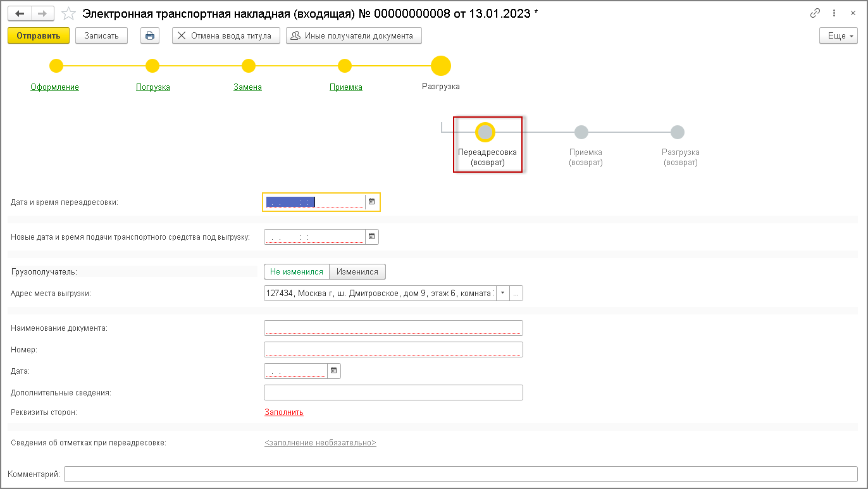Click the printer icon button
This screenshot has width=868, height=489.
(x=150, y=36)
